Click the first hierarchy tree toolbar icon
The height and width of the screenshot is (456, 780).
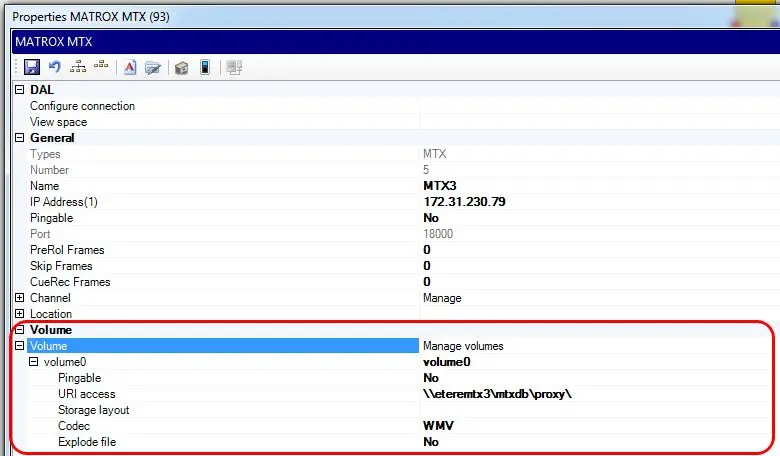coord(78,68)
